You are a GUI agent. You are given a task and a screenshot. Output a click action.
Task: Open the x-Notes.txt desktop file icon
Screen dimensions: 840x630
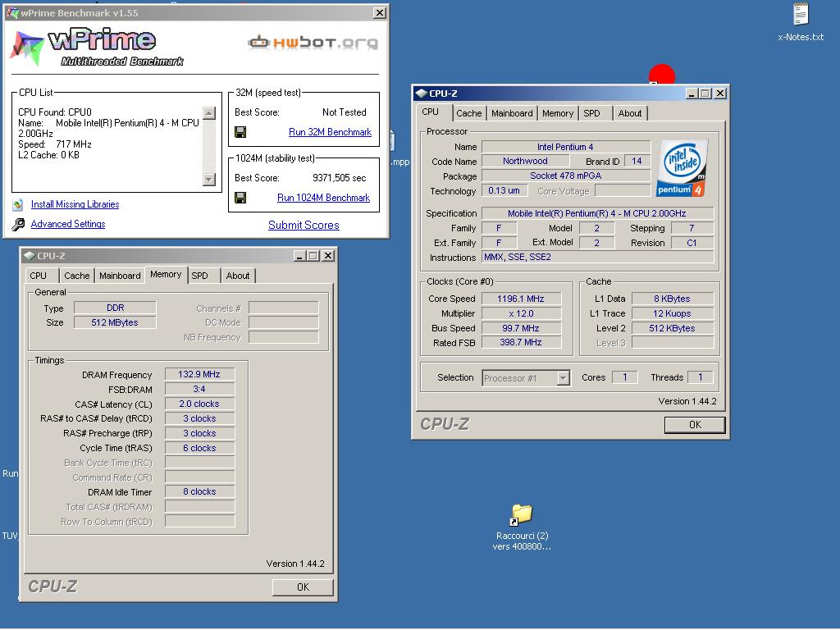[801, 14]
